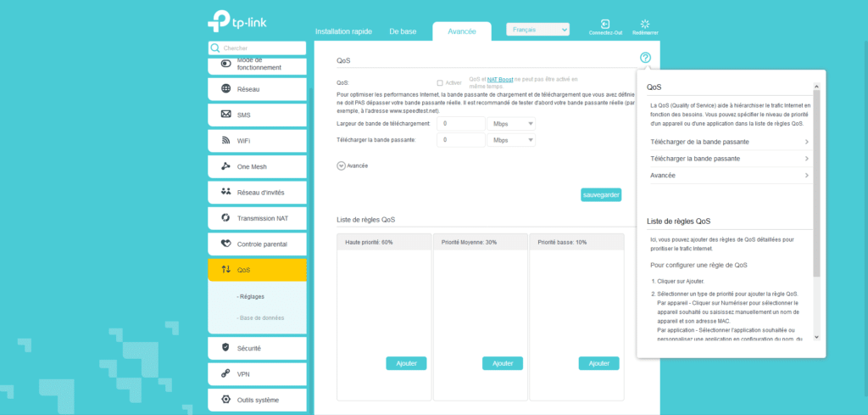Click the SMS envelope icon
Viewport: 868px width, 415px height.
click(x=225, y=115)
